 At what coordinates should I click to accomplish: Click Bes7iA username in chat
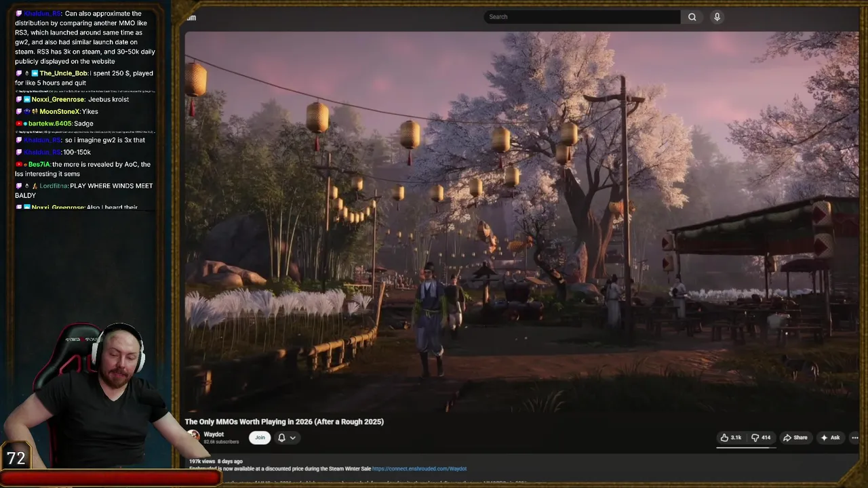tap(39, 164)
